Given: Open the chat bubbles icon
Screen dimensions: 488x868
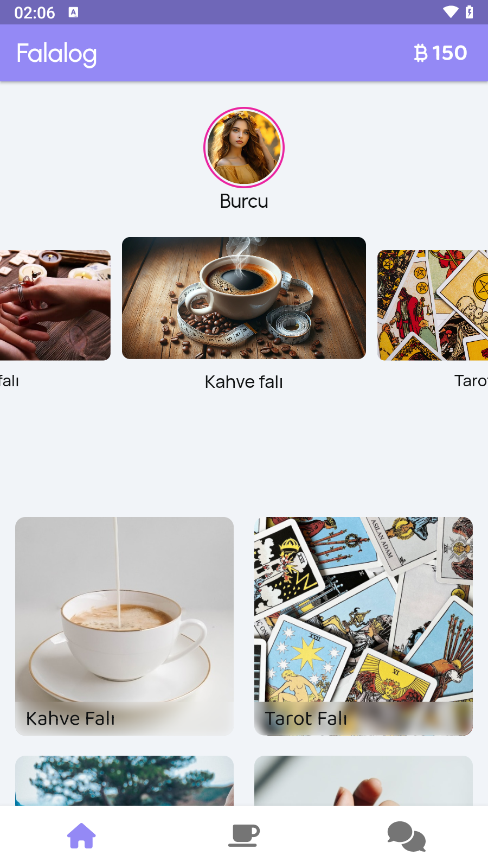Looking at the screenshot, I should pos(407,837).
